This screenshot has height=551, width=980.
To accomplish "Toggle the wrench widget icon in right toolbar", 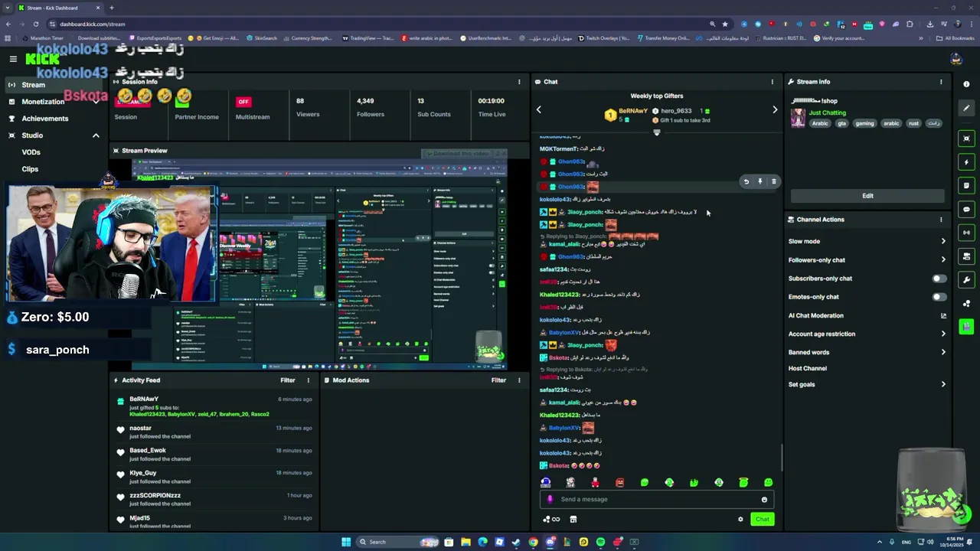I will pos(966,280).
